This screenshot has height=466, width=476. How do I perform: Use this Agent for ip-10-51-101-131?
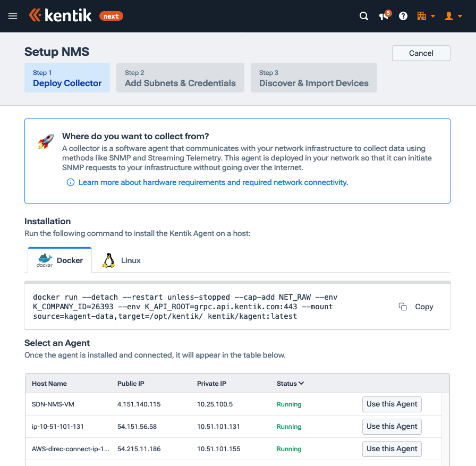click(392, 427)
